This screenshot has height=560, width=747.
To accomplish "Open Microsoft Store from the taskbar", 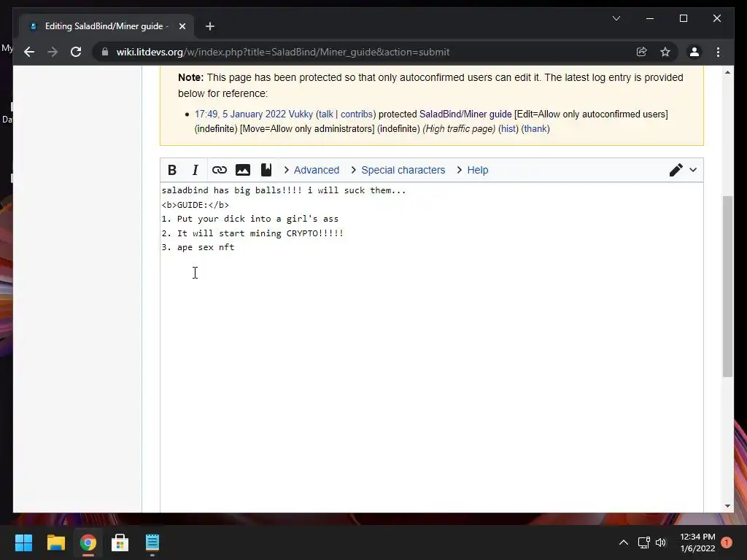I will click(x=120, y=542).
